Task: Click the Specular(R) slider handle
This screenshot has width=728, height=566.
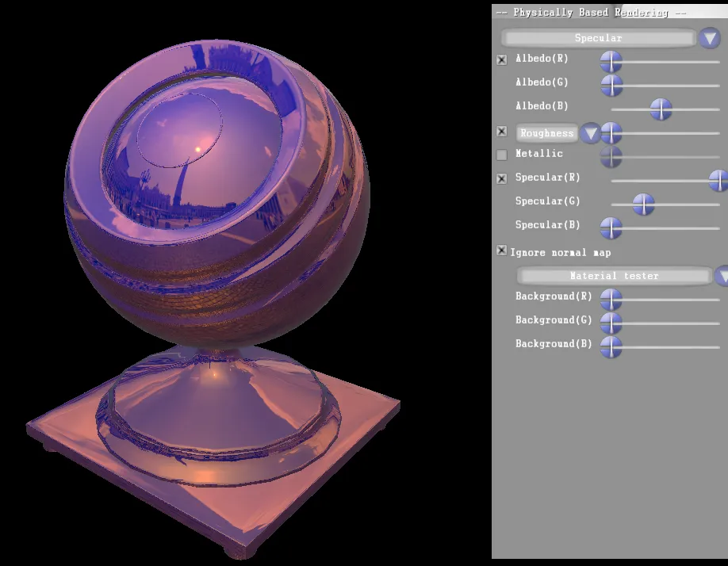Action: 719,181
